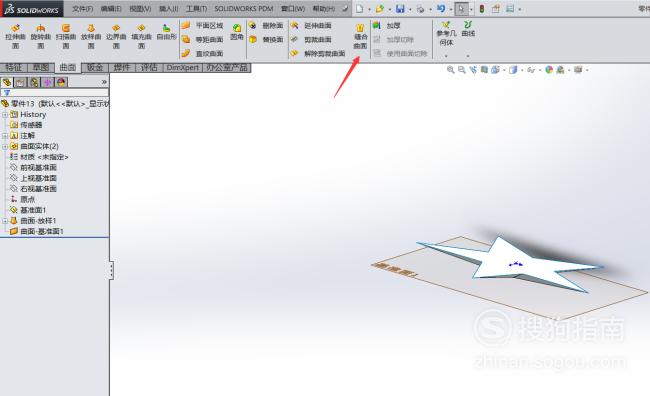
Task: Expand the Curves dropdown arrow
Action: tap(468, 56)
